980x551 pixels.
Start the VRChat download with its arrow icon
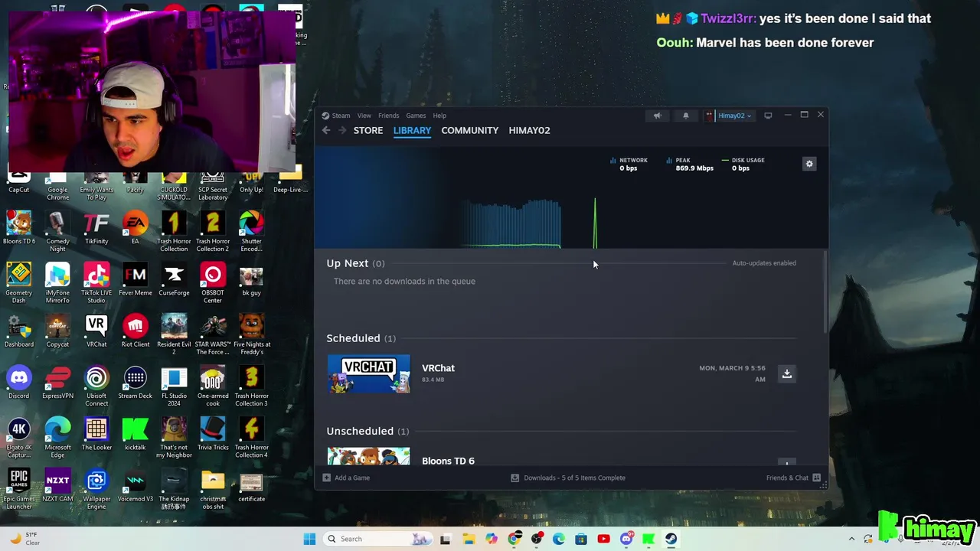(786, 373)
